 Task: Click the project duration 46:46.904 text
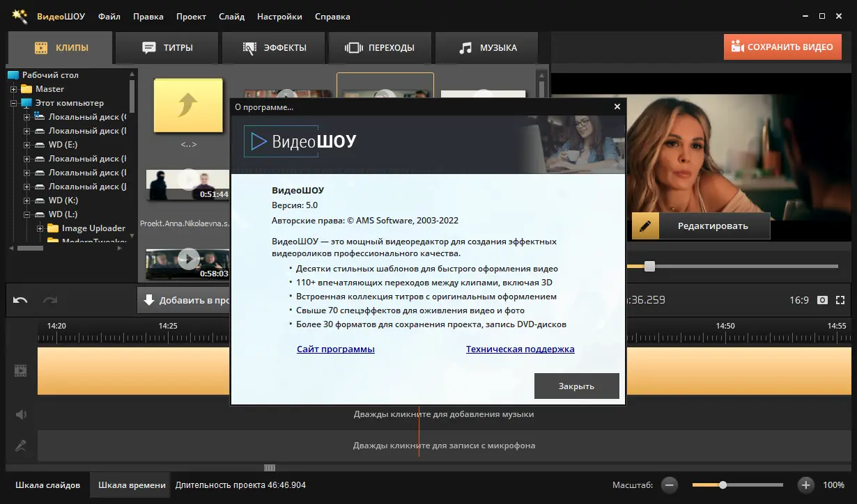point(240,485)
